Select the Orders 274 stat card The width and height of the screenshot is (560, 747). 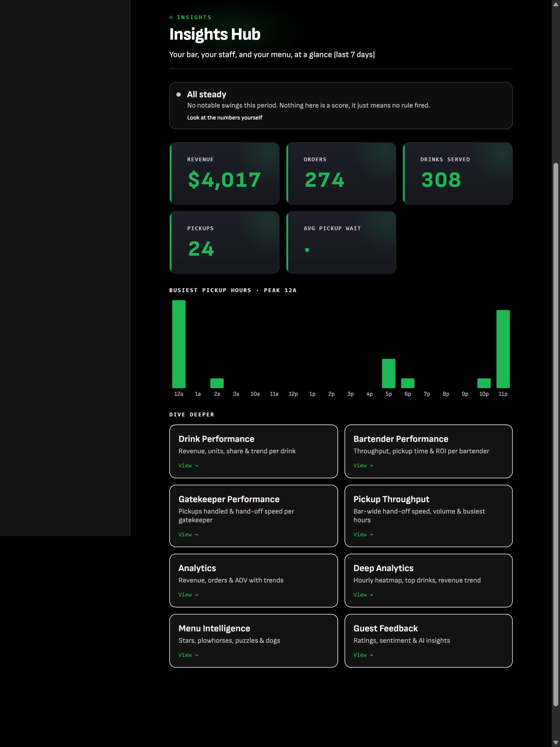341,173
